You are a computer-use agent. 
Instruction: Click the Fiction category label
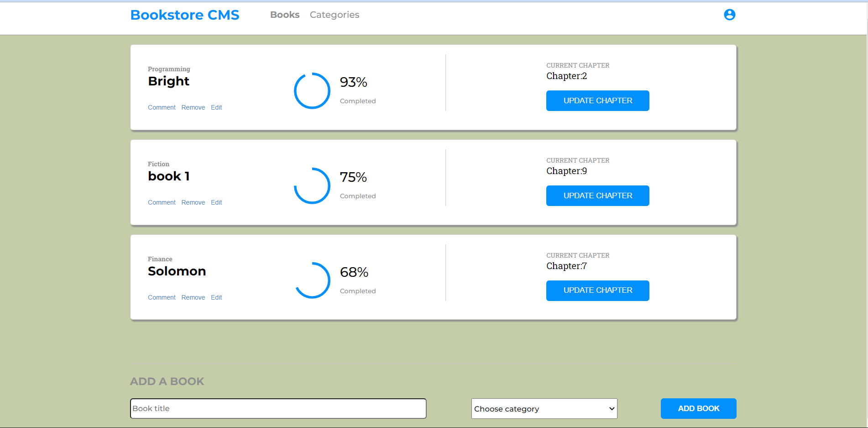(158, 164)
